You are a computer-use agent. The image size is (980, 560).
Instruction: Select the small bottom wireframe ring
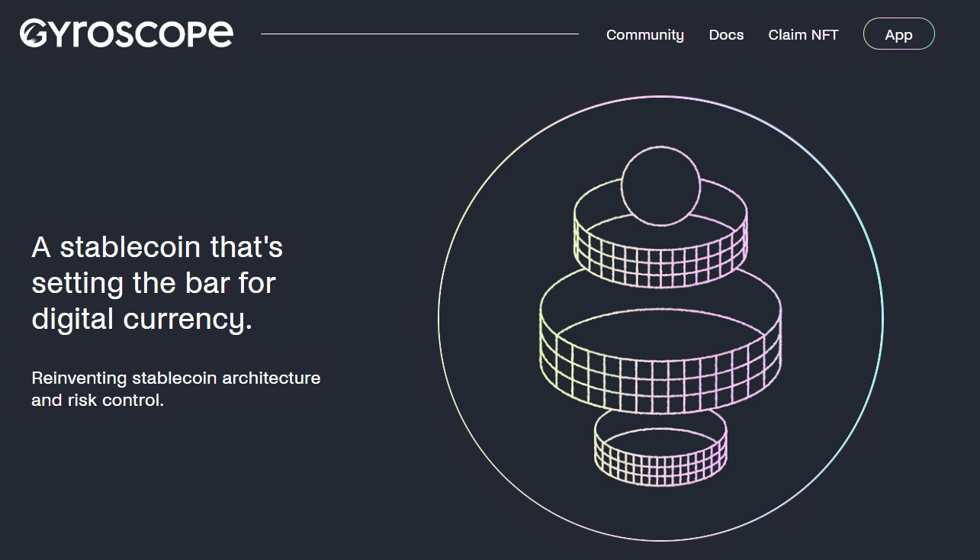660,458
